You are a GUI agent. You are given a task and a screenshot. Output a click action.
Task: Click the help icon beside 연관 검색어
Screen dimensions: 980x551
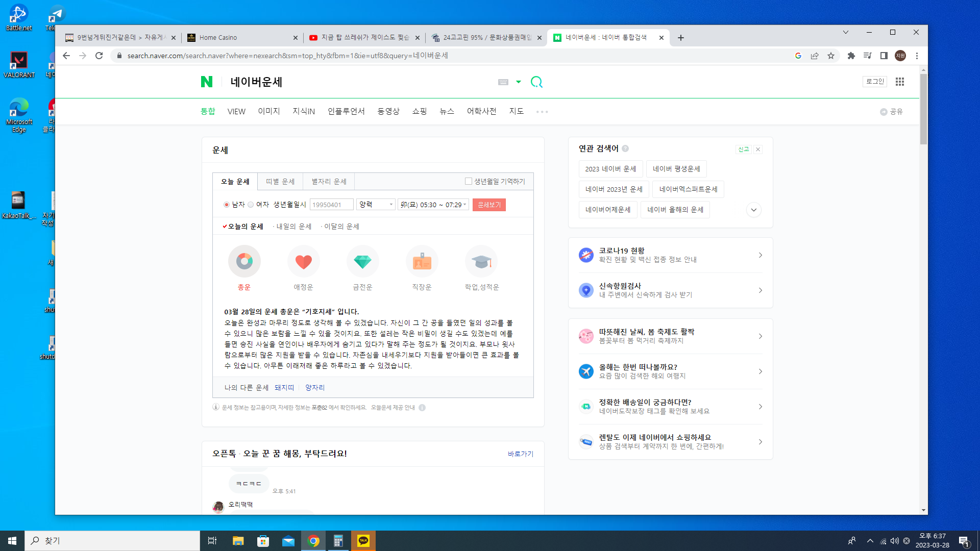click(x=625, y=148)
